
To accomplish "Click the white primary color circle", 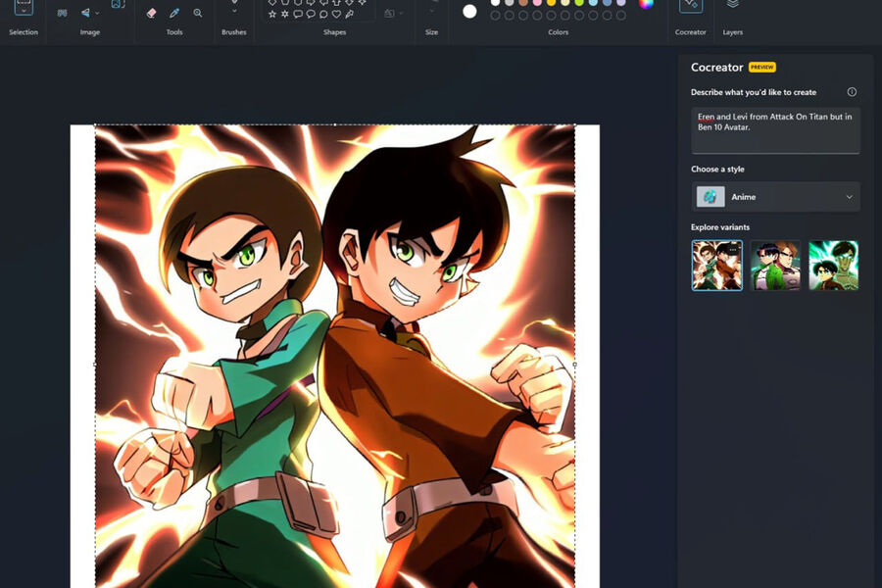I will (x=469, y=11).
